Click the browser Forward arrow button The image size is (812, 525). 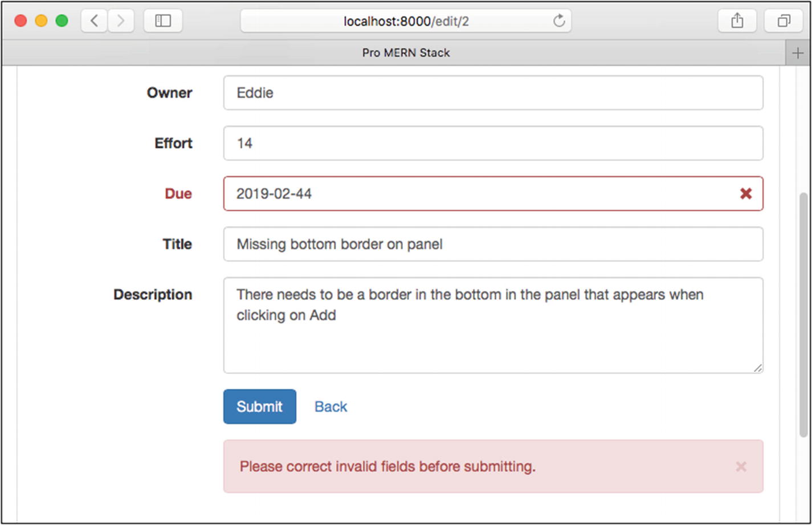121,21
